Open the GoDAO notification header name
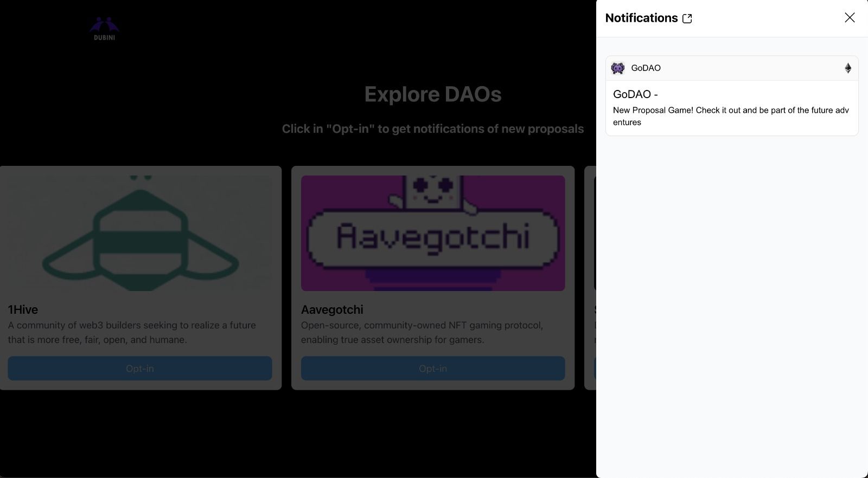 point(646,68)
